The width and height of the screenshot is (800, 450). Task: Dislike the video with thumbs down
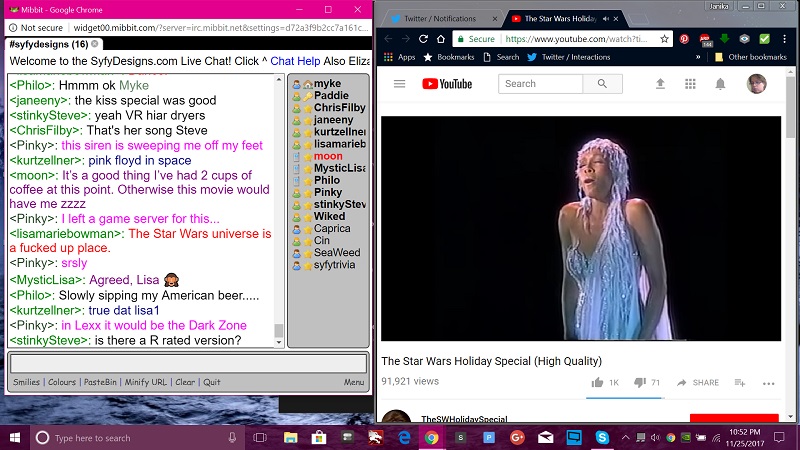tap(639, 382)
